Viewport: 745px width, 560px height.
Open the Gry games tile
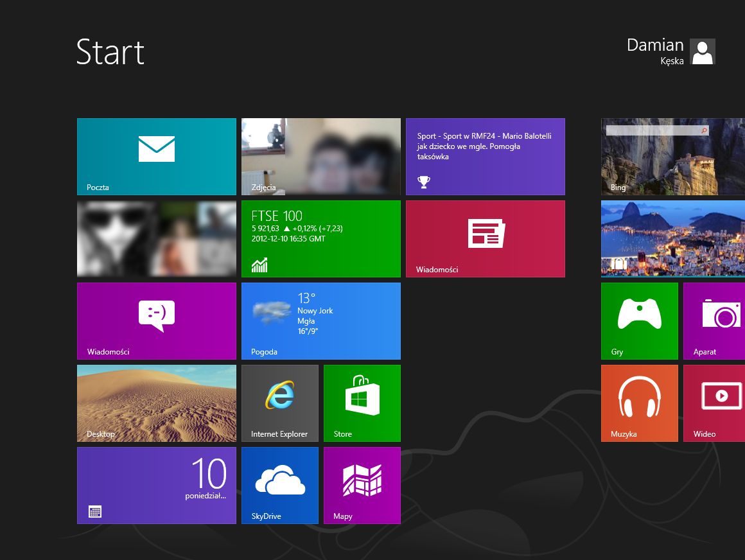(640, 321)
